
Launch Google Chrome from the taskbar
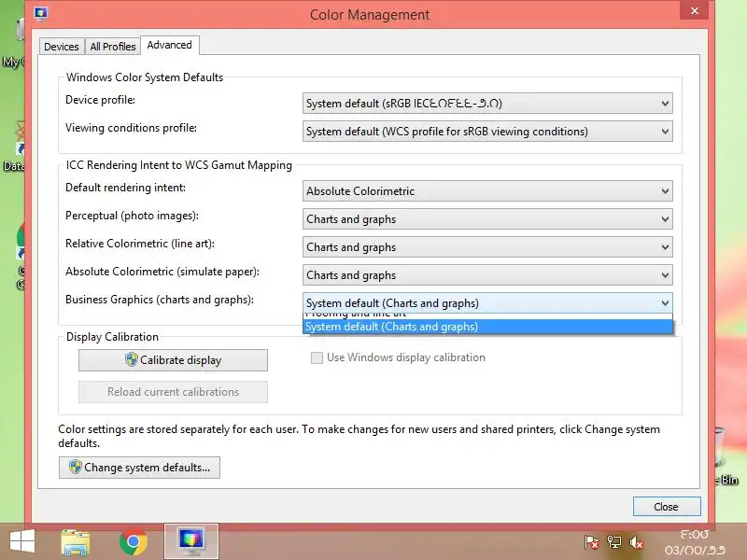pos(134,542)
